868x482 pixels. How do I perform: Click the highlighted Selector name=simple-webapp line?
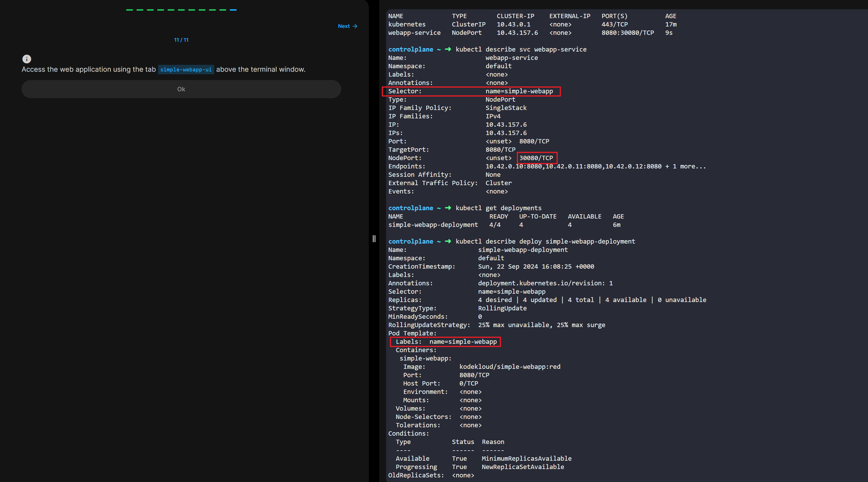pos(471,91)
